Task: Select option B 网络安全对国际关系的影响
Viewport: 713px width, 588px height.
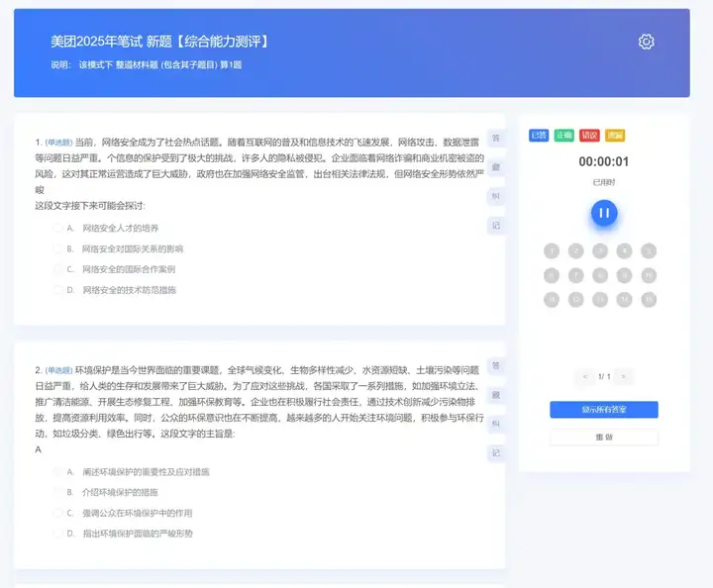Action: click(118, 249)
